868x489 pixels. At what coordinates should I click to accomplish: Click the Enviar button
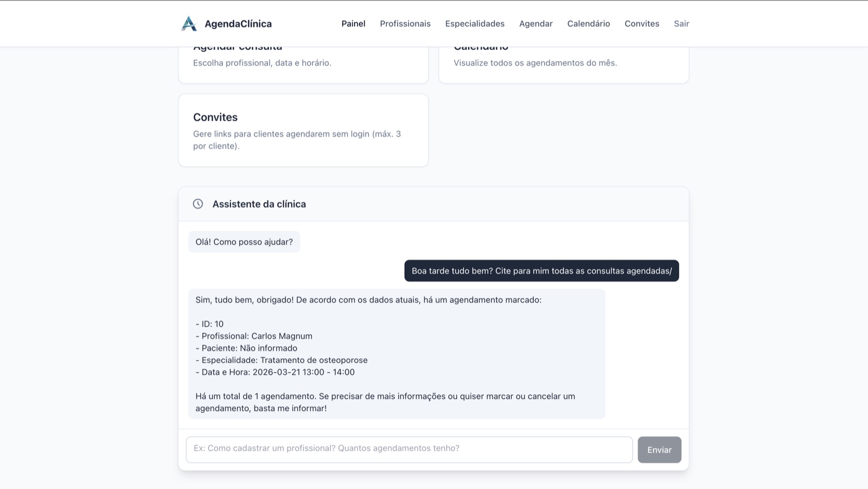pyautogui.click(x=659, y=450)
